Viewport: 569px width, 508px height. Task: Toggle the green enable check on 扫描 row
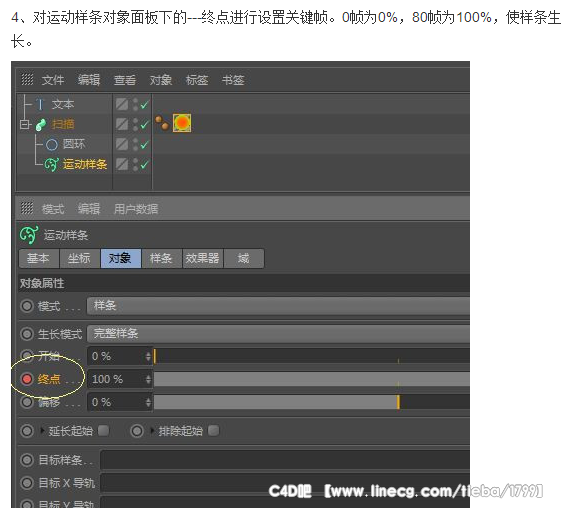pos(144,125)
